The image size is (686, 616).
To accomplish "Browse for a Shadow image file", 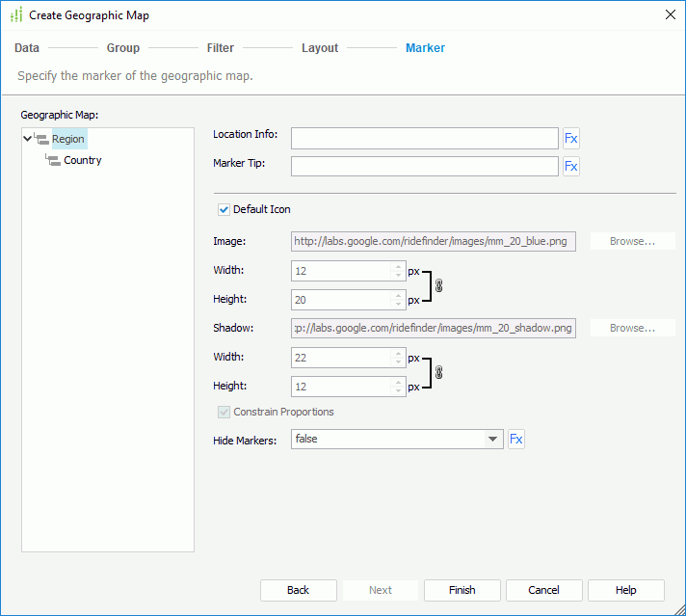I will tap(633, 328).
